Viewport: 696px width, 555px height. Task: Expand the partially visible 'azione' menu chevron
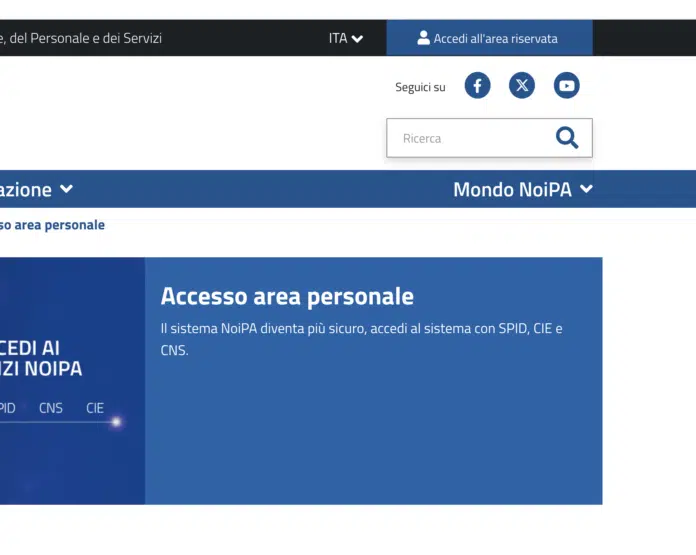(66, 189)
